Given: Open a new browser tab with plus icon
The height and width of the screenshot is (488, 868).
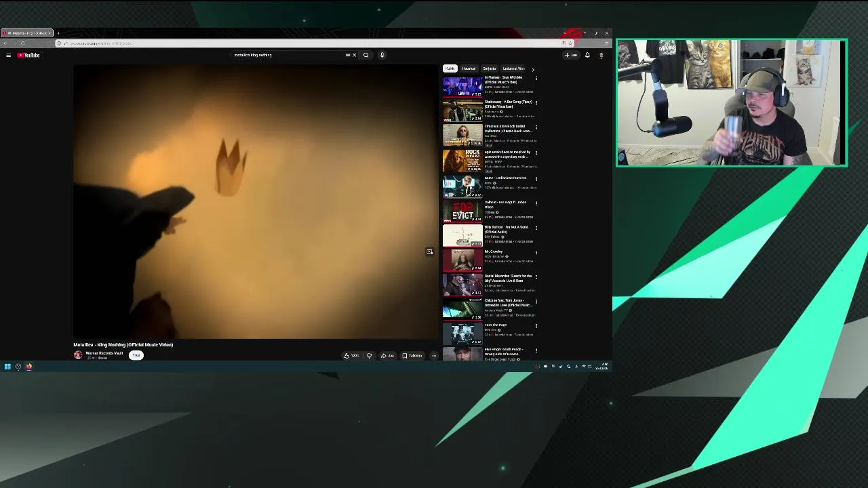Looking at the screenshot, I should point(58,33).
